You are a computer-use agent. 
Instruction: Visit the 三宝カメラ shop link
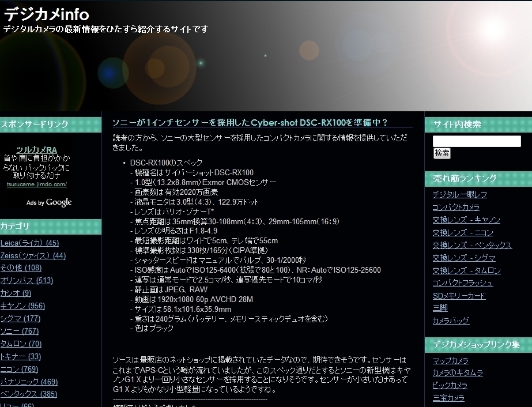click(x=448, y=398)
